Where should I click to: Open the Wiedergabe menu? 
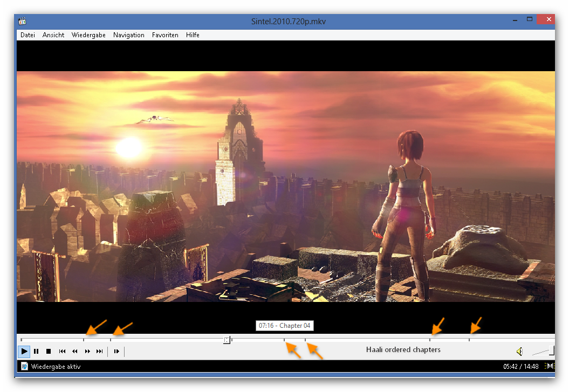(x=88, y=35)
